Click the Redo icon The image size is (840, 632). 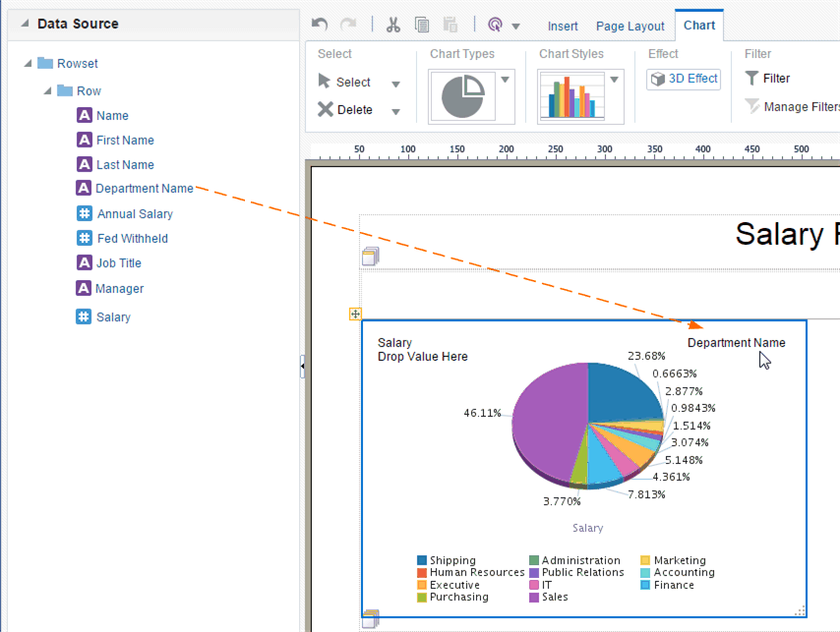[x=348, y=25]
